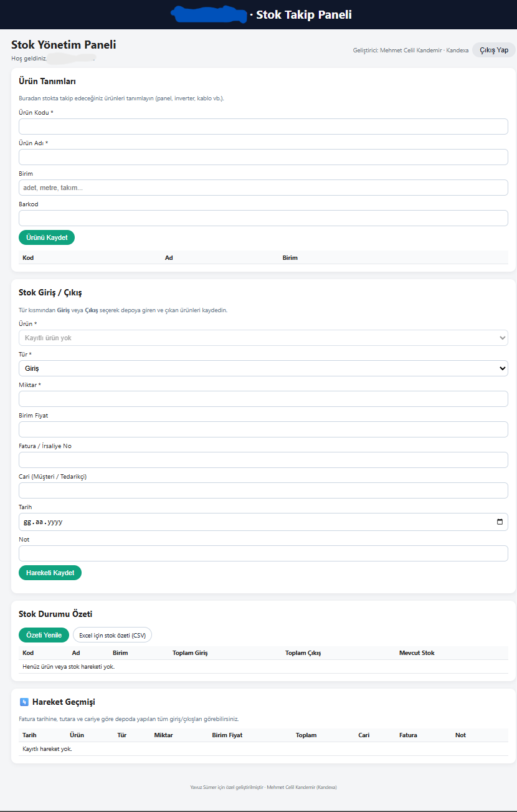Screen dimensions: 517x812
Task: Focus the Not text field
Action: click(263, 553)
